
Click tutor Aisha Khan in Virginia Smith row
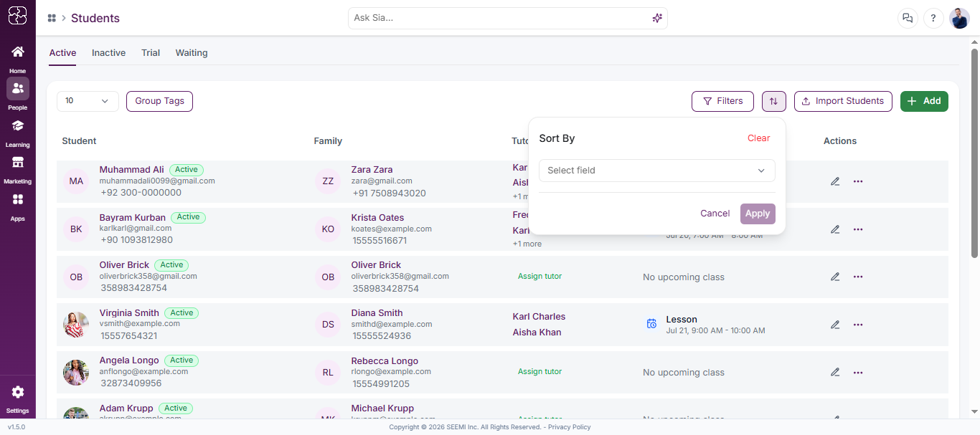point(537,333)
